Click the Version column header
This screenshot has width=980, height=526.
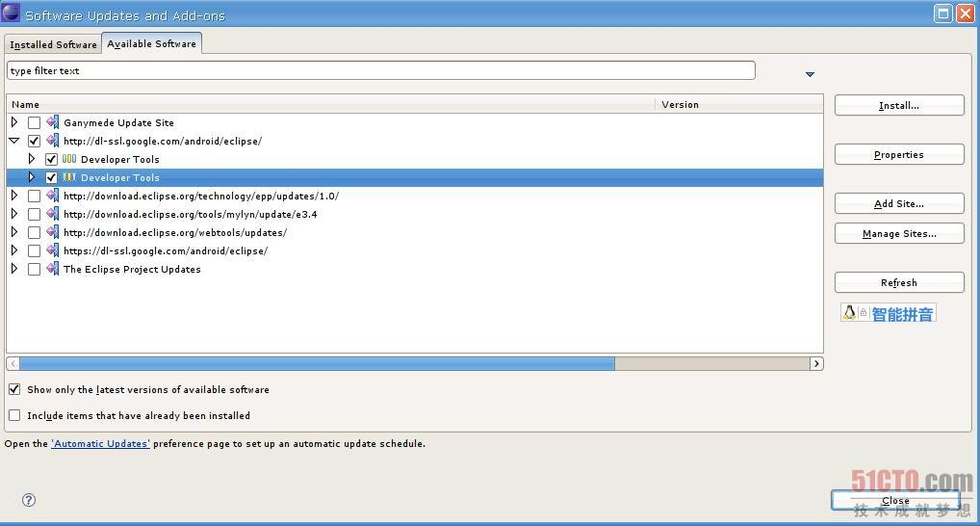738,104
